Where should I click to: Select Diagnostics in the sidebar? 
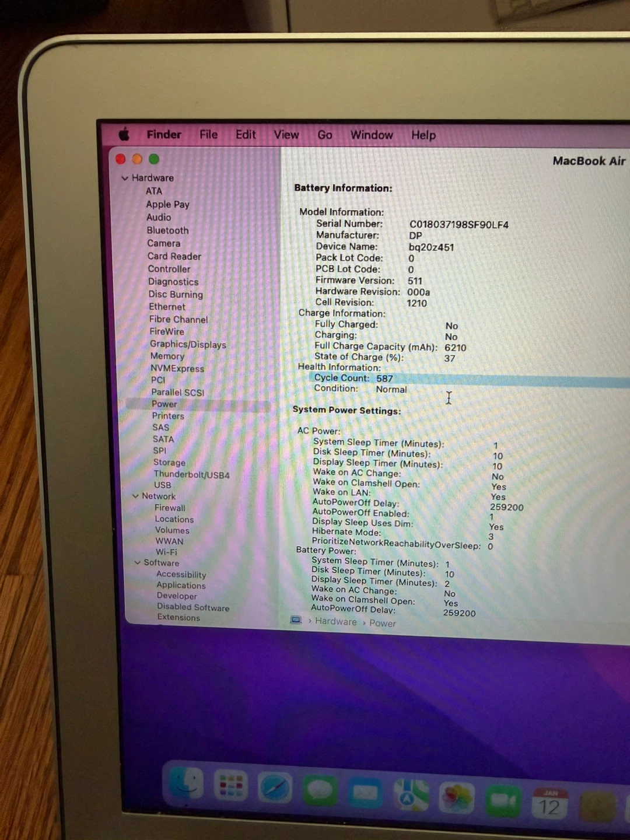pos(173,282)
